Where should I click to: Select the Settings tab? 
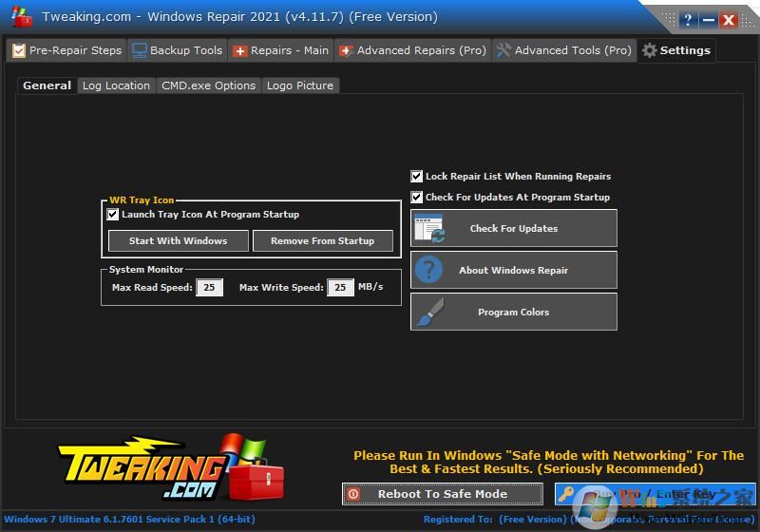tap(676, 50)
